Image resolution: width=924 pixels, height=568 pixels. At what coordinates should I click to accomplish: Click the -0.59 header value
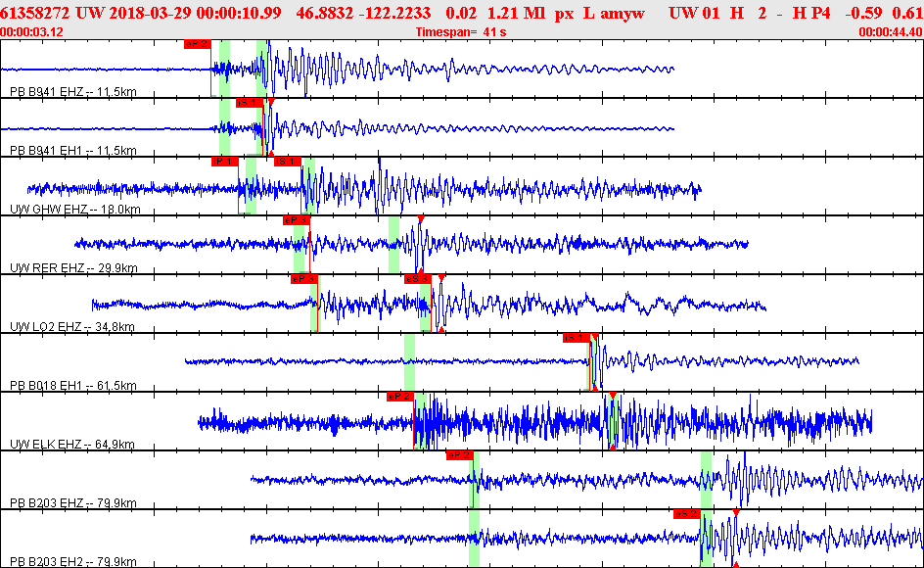(863, 13)
